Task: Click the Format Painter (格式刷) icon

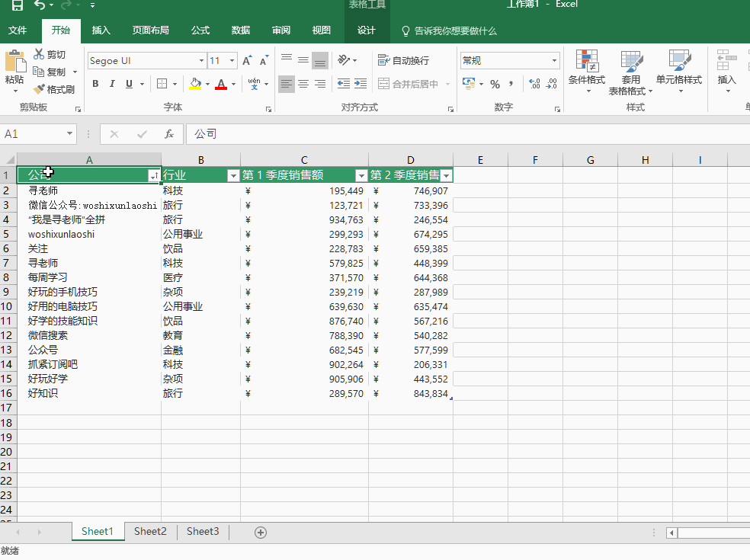Action: (40, 89)
